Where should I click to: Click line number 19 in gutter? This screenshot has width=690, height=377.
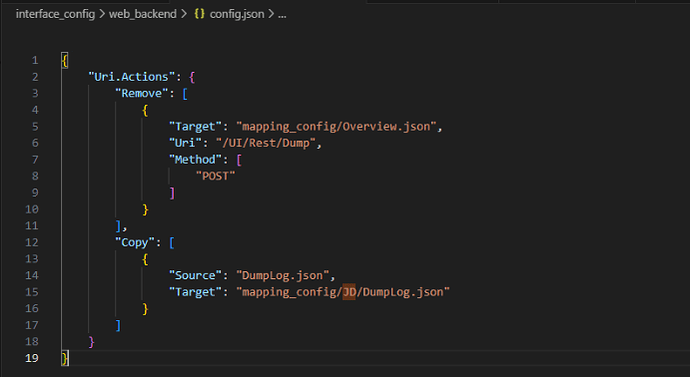tap(32, 358)
